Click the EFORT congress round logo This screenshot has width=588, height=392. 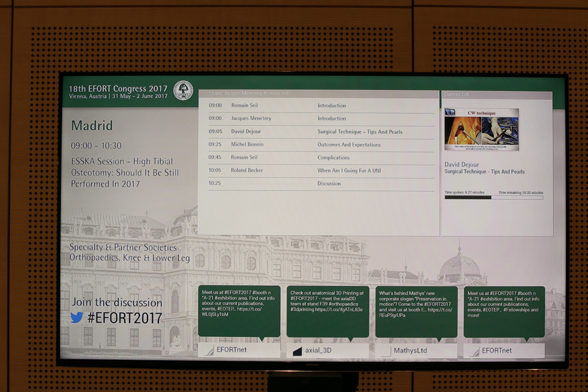coord(183,90)
